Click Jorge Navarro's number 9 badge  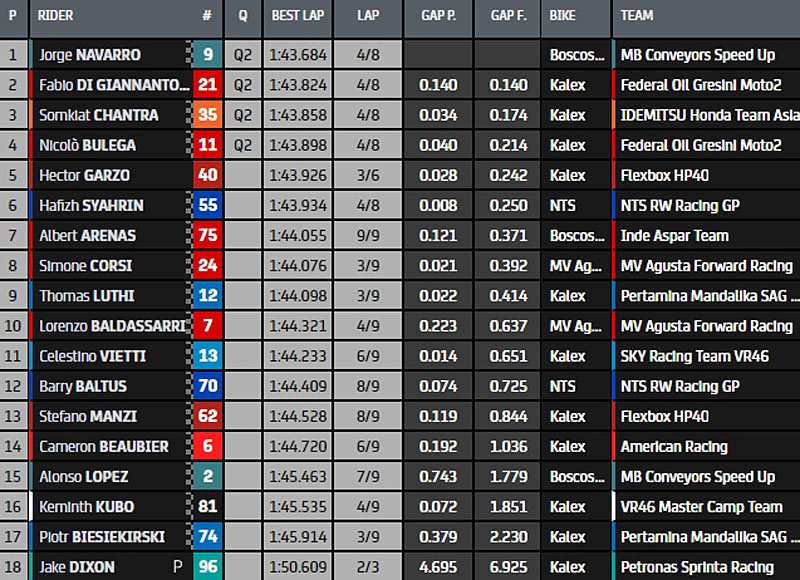click(x=208, y=54)
